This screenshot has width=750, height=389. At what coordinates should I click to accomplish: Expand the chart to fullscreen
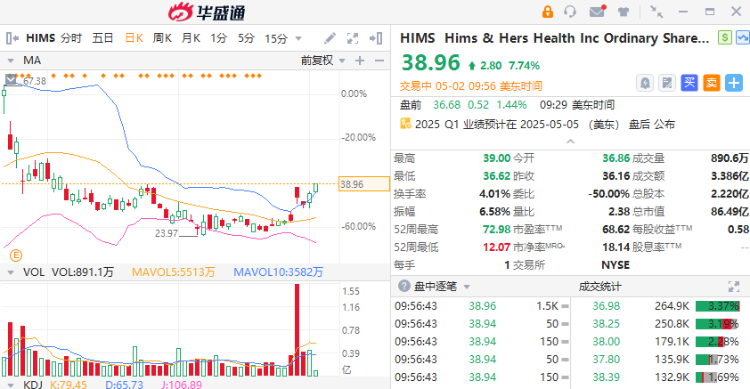353,38
